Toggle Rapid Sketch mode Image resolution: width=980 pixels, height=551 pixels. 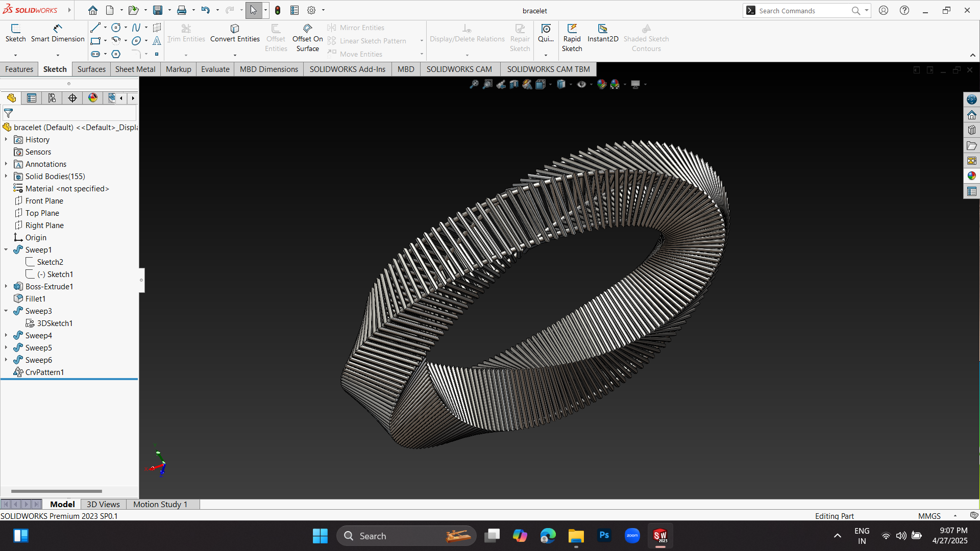572,38
